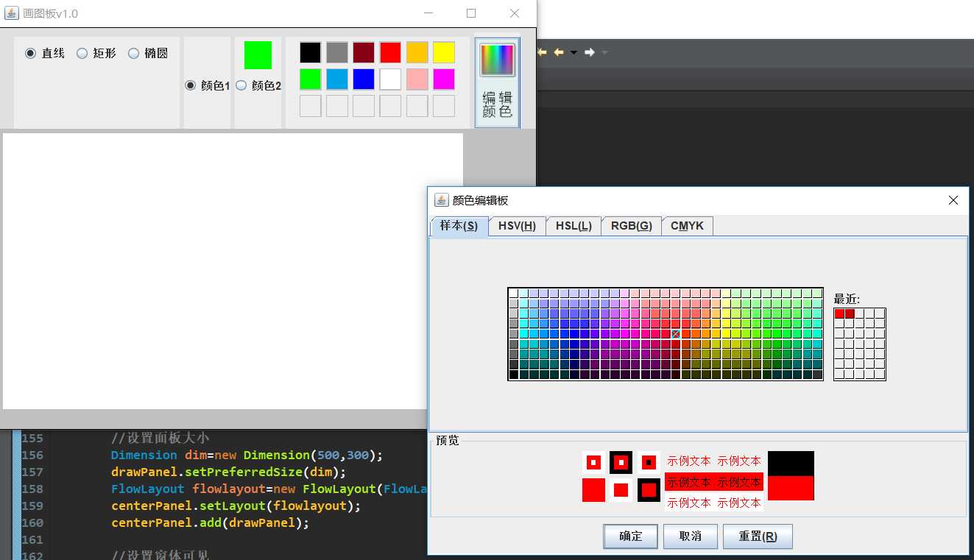Image resolution: width=974 pixels, height=560 pixels.
Task: Pick the white palette swatch
Action: tap(390, 79)
